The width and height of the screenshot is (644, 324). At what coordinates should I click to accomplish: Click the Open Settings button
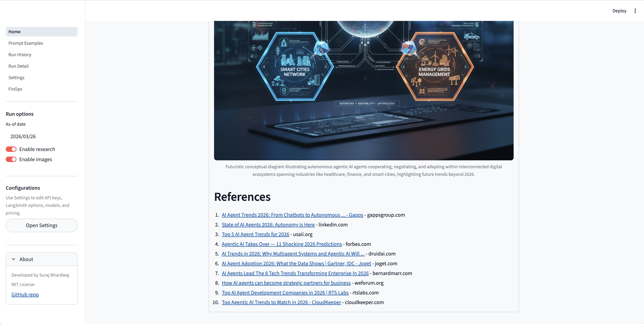(x=41, y=225)
